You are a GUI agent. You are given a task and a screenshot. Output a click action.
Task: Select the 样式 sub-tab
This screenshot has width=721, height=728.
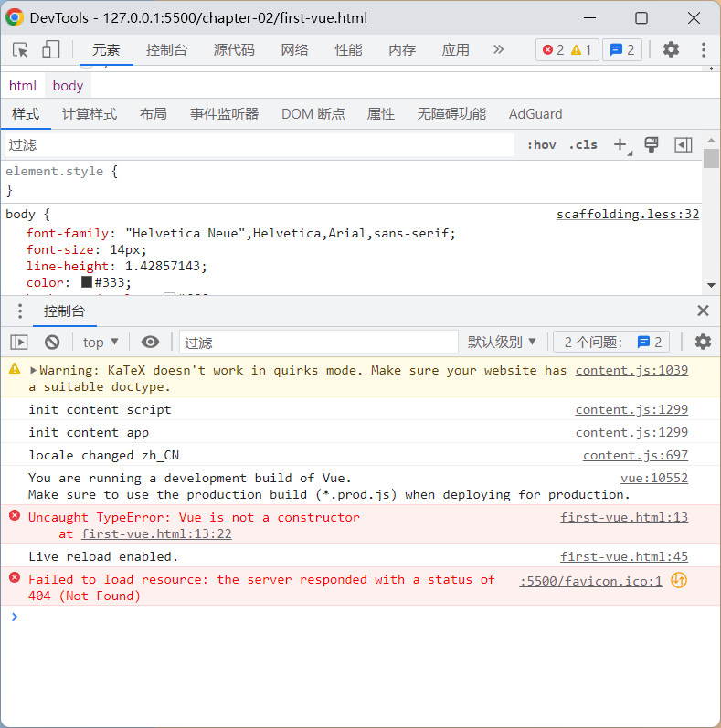(x=26, y=114)
